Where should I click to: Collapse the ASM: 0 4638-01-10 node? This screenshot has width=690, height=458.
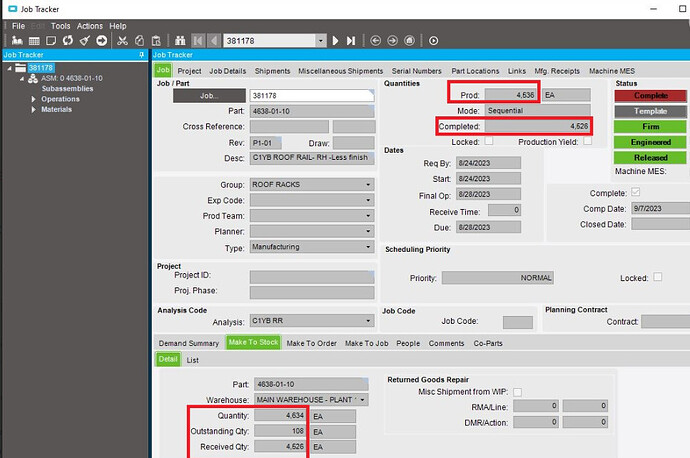22,79
